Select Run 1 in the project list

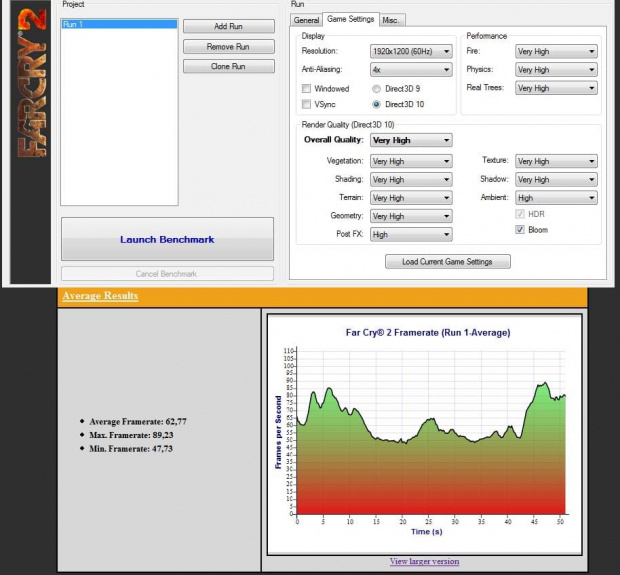coord(119,24)
